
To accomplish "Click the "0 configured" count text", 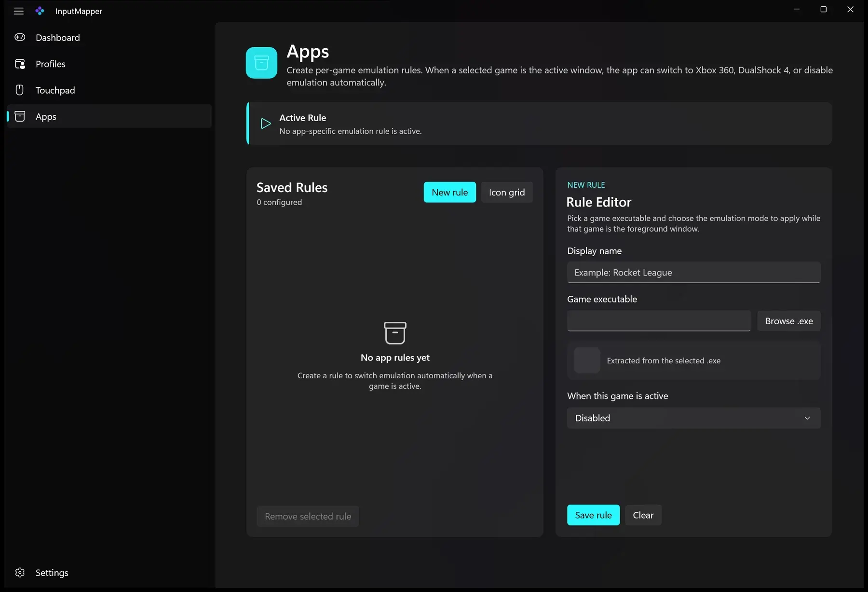I will (279, 202).
